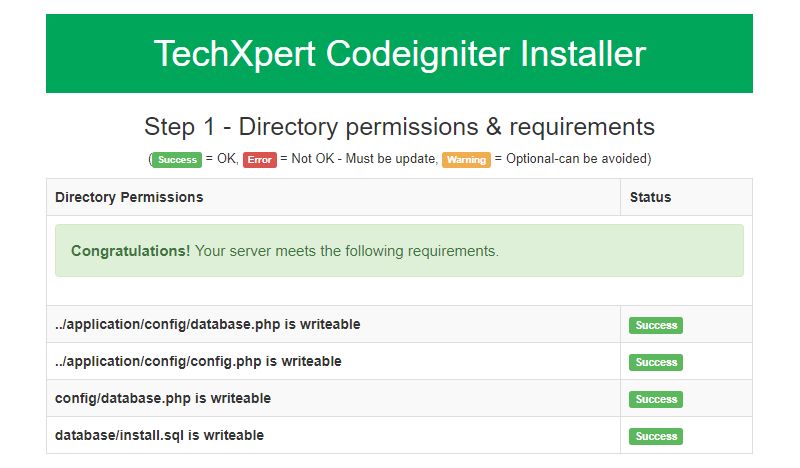Click the red Error legend badge
This screenshot has width=800, height=468.
coord(259,159)
